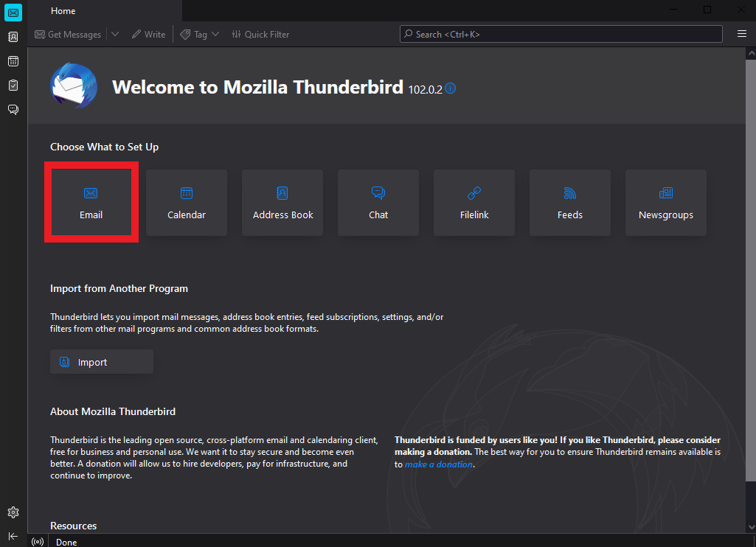Click the online status indicator icon
The height and width of the screenshot is (547, 756).
(x=38, y=542)
